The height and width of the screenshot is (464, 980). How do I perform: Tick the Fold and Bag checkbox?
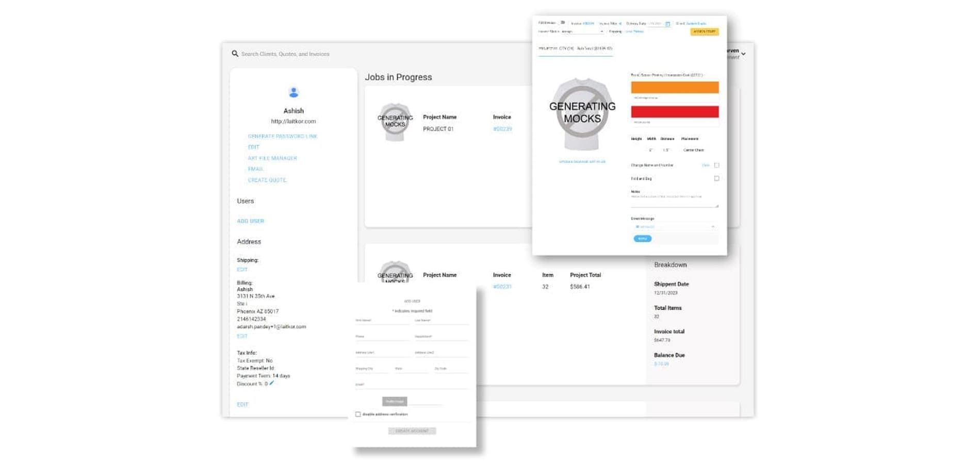click(x=716, y=178)
